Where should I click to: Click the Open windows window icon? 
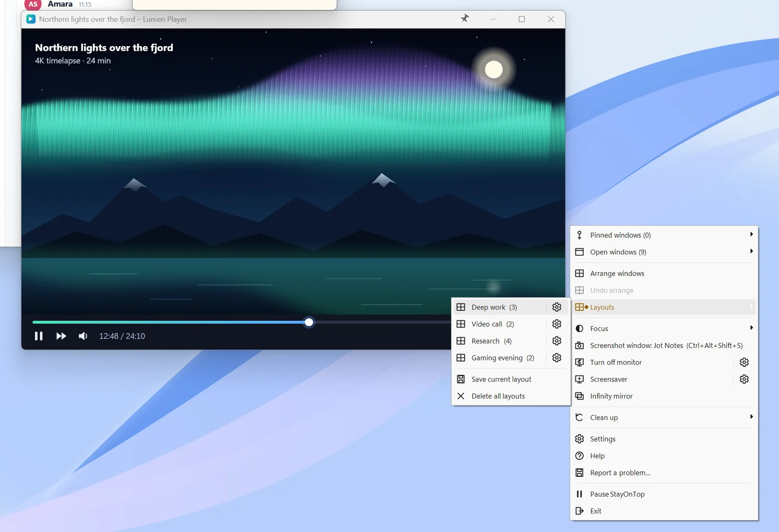(580, 252)
